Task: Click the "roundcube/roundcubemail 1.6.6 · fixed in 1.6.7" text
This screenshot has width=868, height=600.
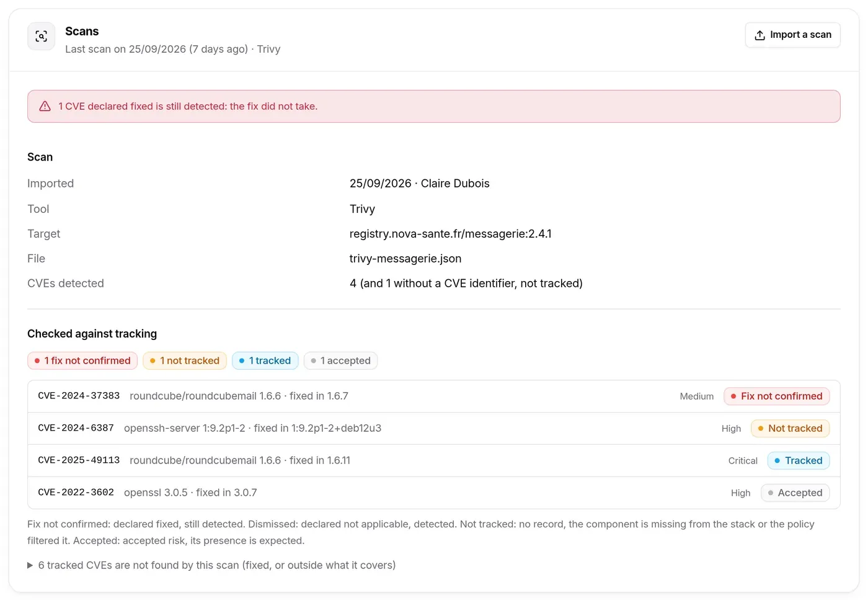Action: point(239,396)
